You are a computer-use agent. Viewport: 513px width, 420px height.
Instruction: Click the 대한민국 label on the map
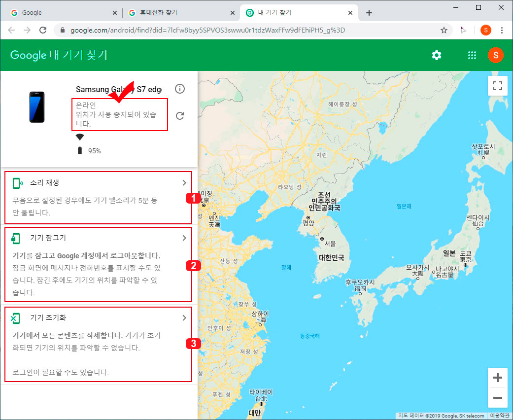pyautogui.click(x=332, y=258)
